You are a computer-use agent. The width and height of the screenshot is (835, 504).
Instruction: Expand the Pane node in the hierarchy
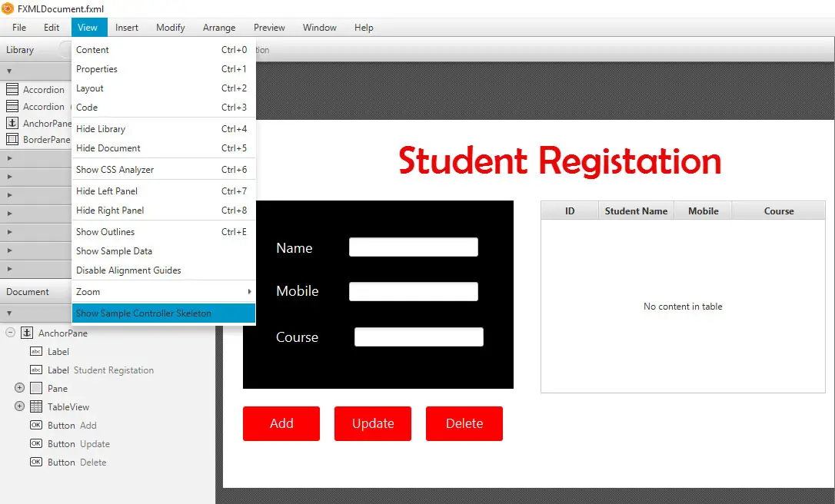click(x=20, y=388)
